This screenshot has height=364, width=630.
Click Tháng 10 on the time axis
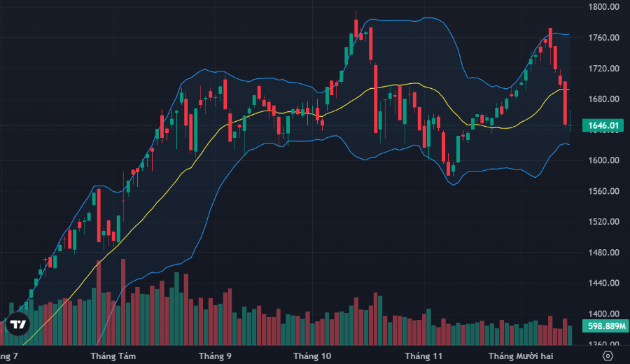pyautogui.click(x=312, y=356)
